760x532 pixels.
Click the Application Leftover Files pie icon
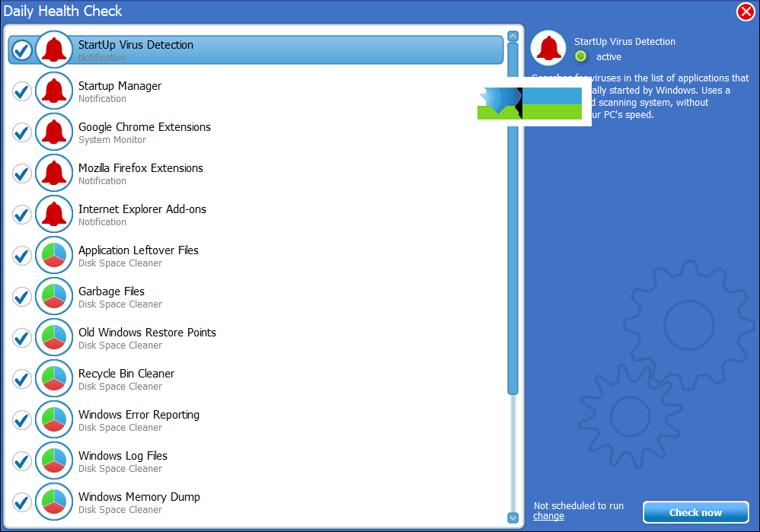click(x=54, y=255)
